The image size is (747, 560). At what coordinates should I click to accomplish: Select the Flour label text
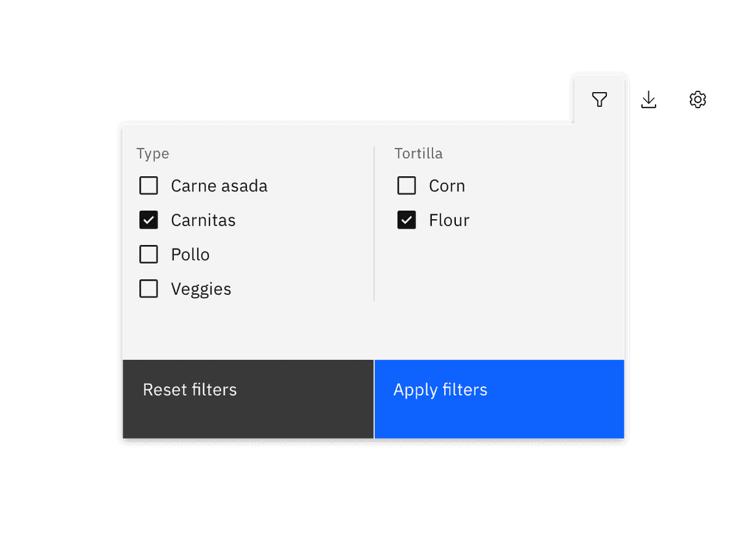coord(449,220)
